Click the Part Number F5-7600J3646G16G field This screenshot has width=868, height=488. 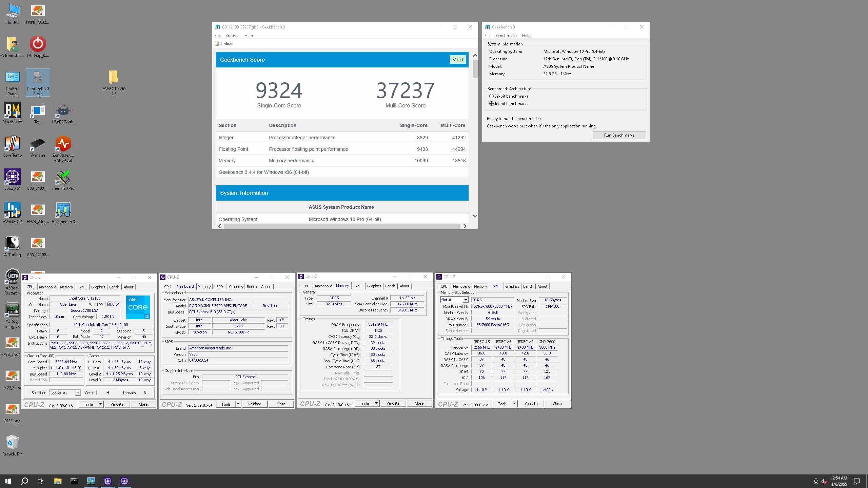point(492,325)
